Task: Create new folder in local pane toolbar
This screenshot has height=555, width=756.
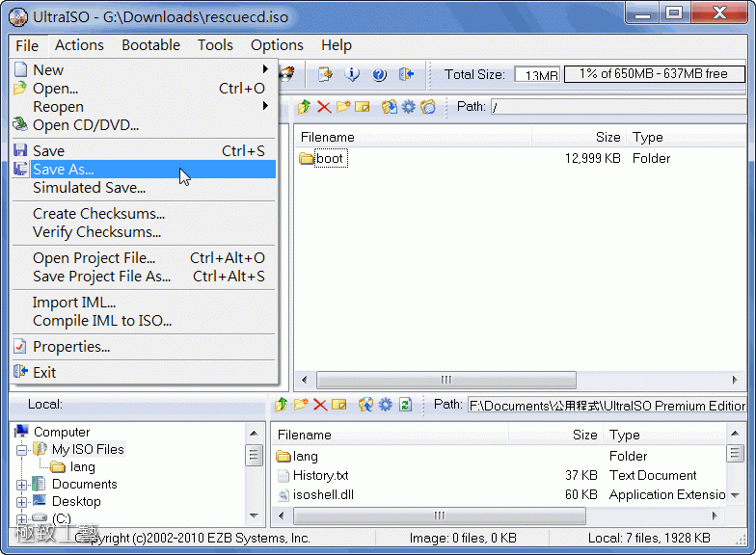Action: [301, 405]
